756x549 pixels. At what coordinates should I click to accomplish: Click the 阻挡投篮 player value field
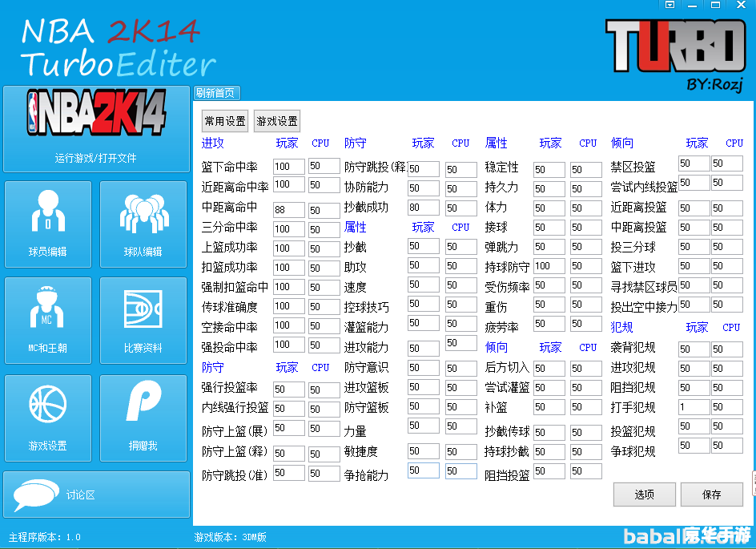[549, 470]
